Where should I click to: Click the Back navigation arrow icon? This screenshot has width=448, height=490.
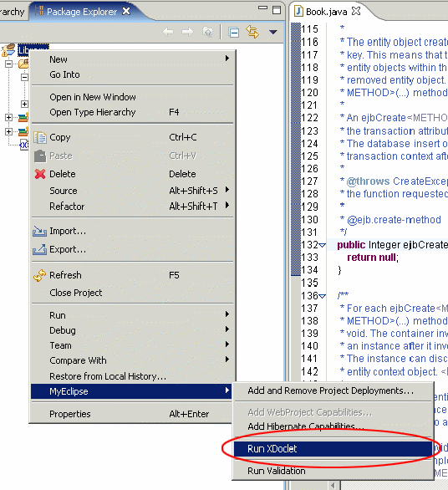[168, 32]
